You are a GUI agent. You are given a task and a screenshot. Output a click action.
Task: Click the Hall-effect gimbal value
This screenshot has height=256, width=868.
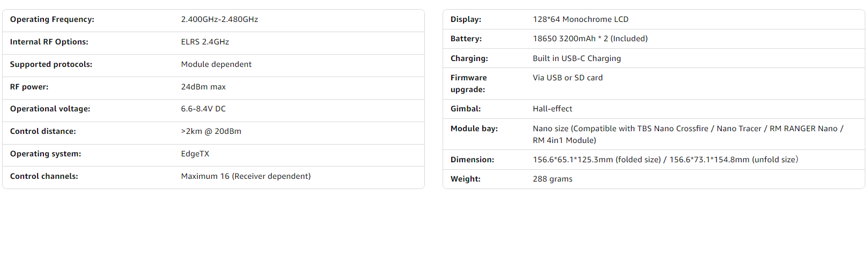click(x=552, y=109)
